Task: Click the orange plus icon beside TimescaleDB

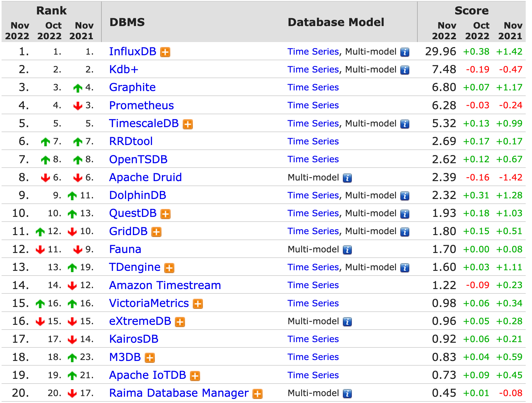Action: [x=188, y=124]
